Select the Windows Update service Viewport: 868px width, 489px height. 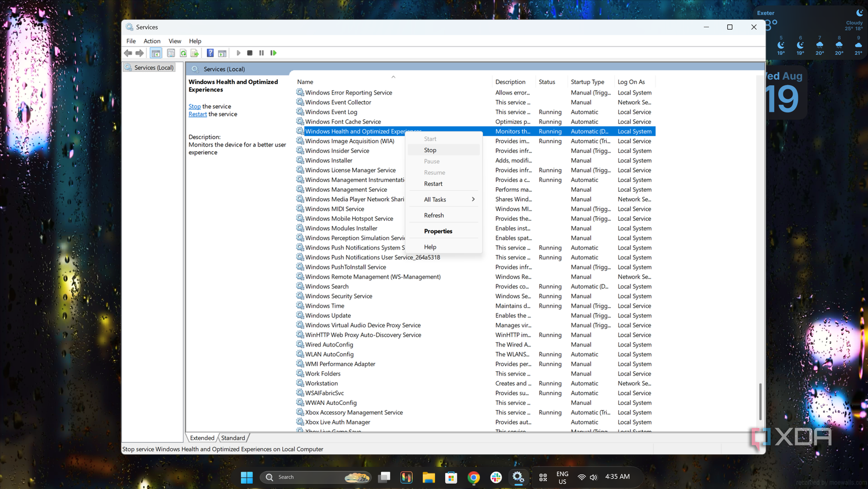click(475, 316)
